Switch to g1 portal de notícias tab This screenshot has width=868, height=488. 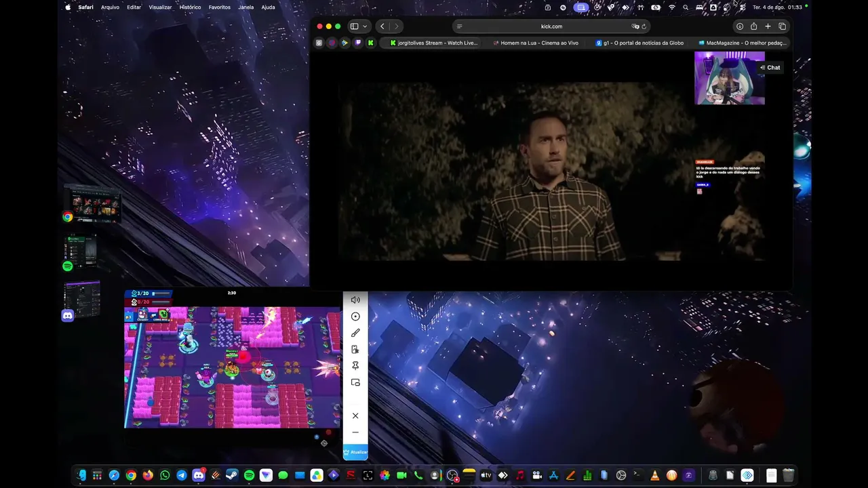[x=639, y=43]
